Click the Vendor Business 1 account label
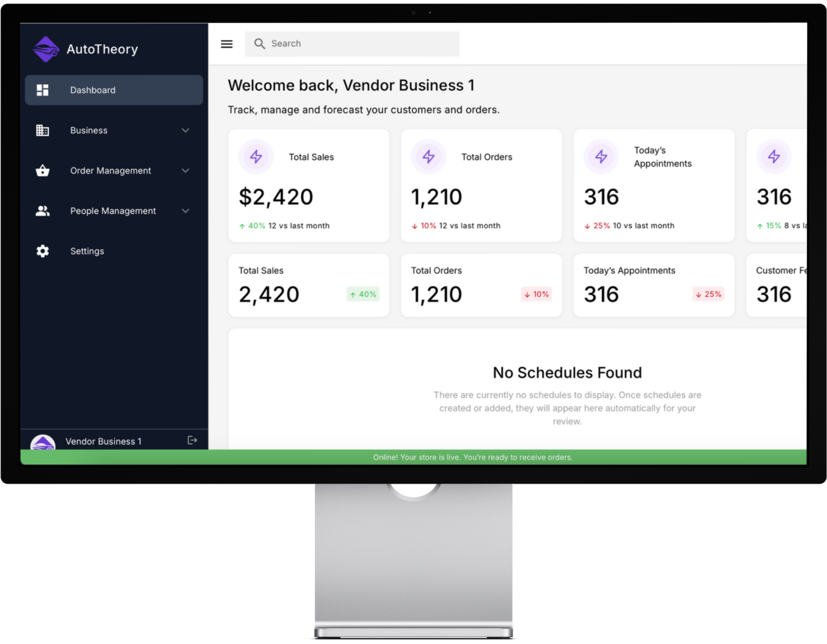The image size is (827, 644). (x=103, y=441)
